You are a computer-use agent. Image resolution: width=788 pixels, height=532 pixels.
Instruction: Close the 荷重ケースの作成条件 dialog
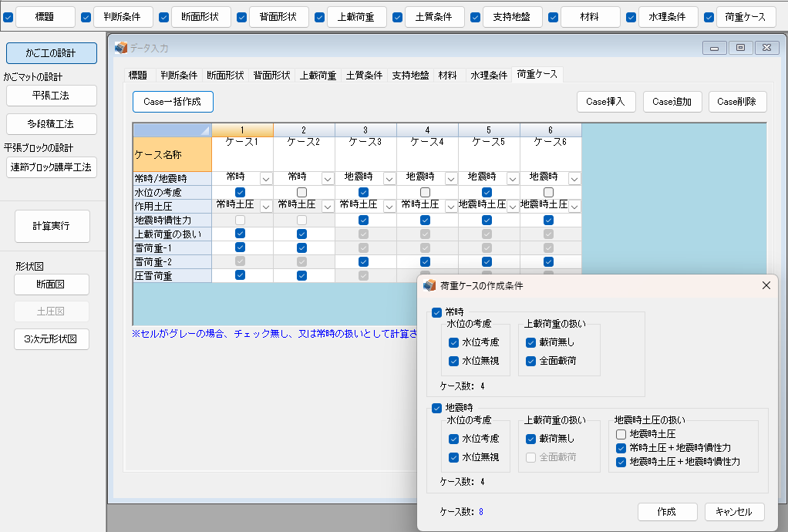[x=766, y=285]
